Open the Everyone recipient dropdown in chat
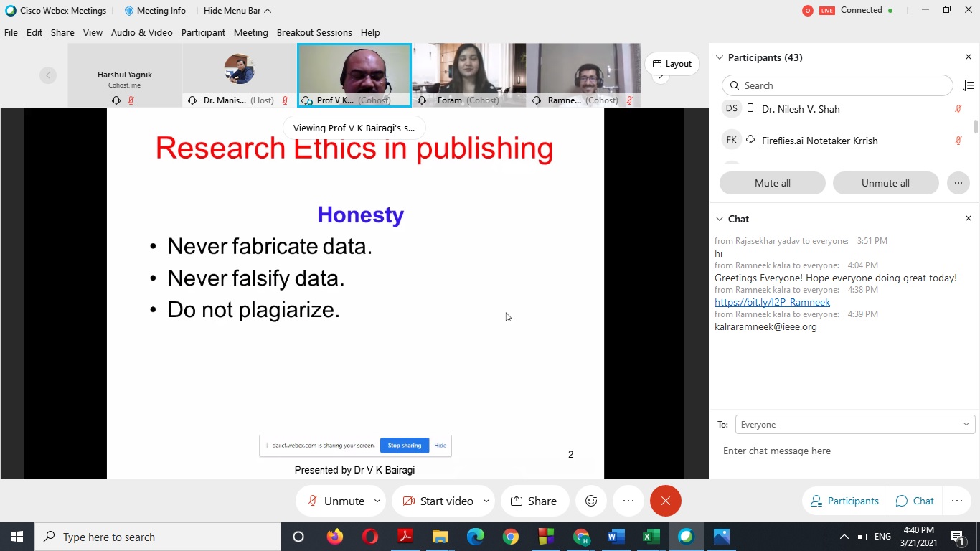 click(854, 425)
